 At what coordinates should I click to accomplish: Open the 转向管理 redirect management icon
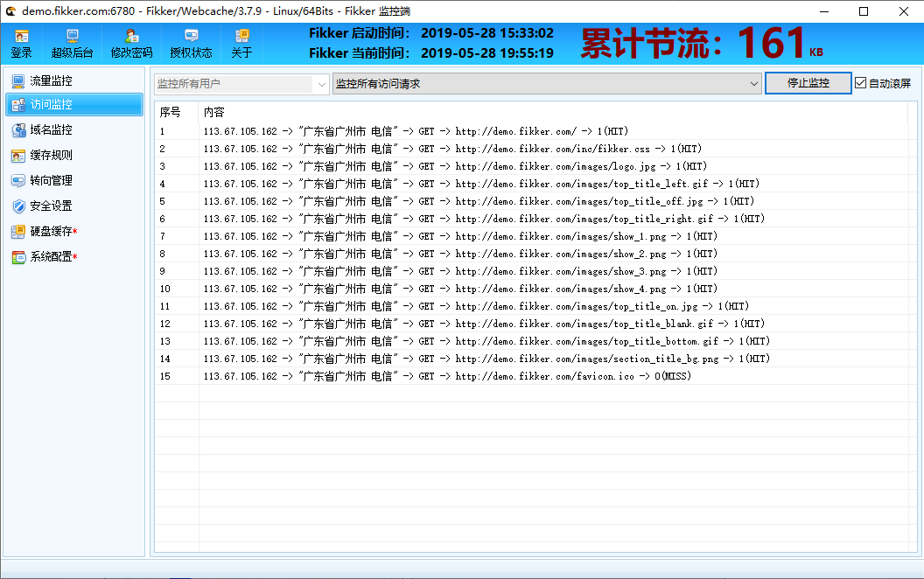18,181
